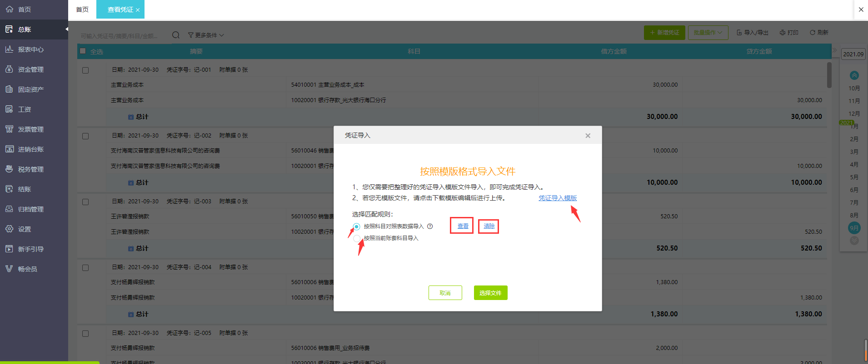
Task: Select 按照当前账套科目导入 radio option
Action: click(x=357, y=238)
